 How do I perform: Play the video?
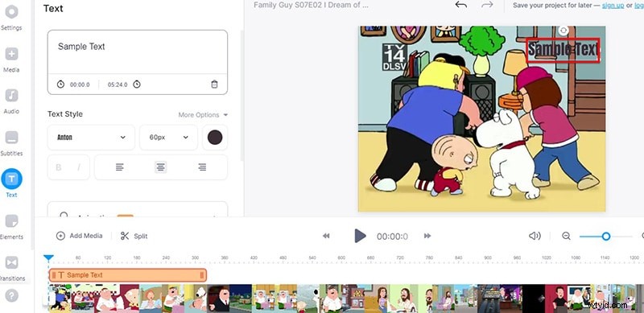point(360,236)
